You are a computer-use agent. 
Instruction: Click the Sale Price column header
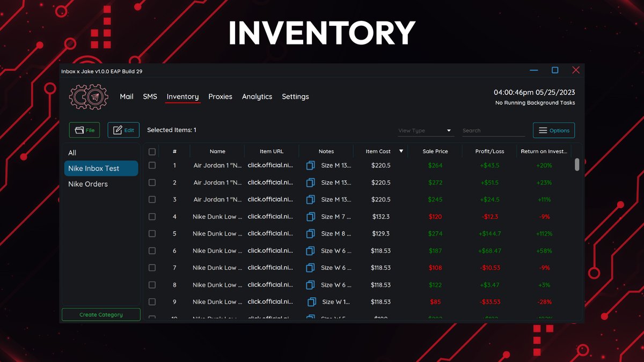tap(435, 151)
